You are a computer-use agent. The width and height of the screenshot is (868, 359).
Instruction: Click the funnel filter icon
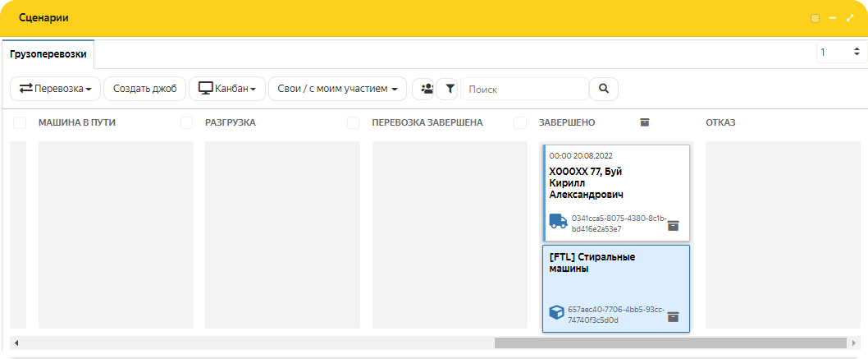click(x=449, y=89)
